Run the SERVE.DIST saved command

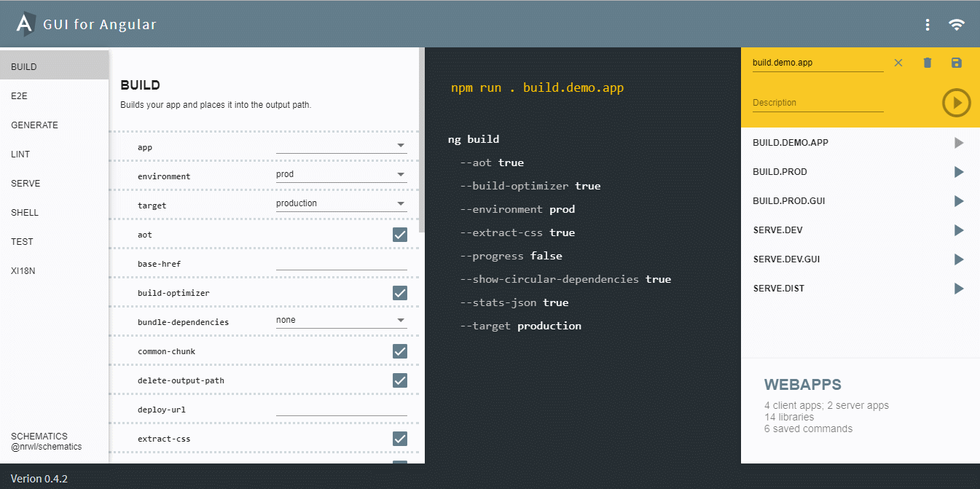(959, 289)
